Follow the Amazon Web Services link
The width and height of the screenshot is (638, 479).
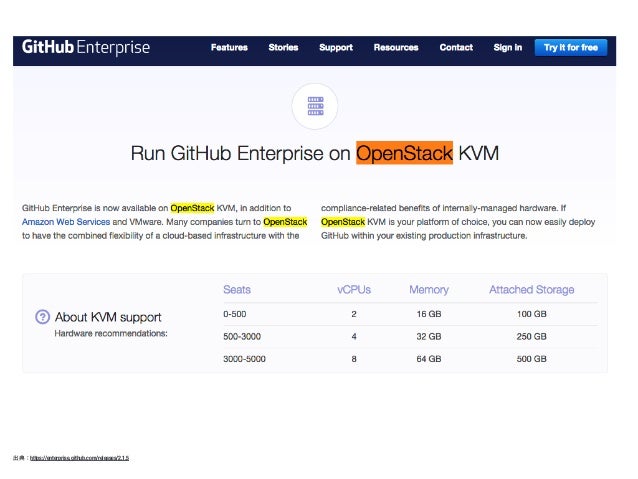tap(66, 222)
